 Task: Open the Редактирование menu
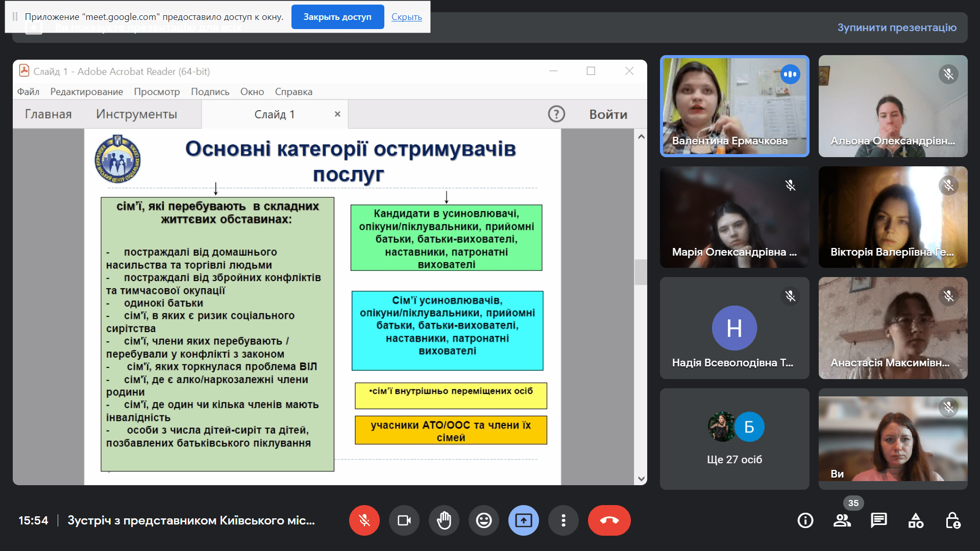86,92
